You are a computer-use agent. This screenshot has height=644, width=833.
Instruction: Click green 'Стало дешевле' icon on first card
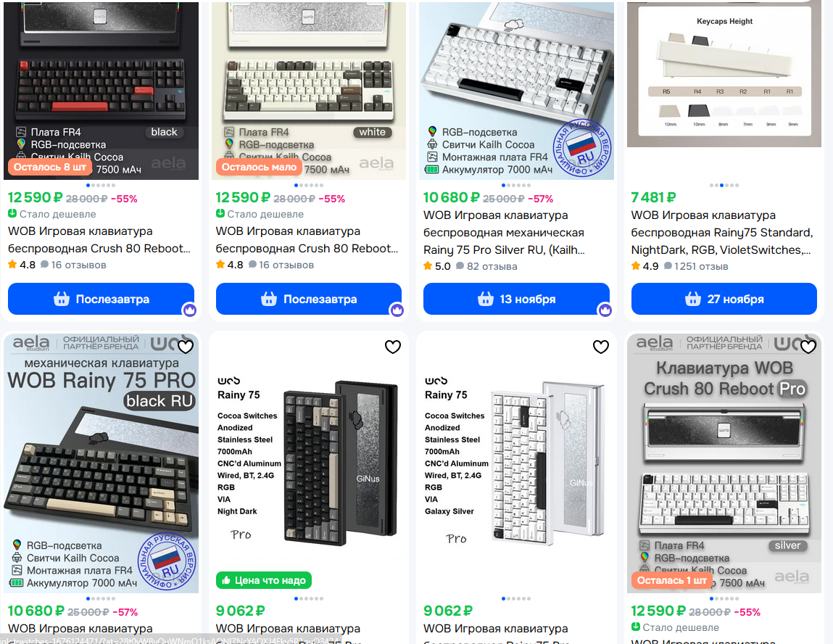(12, 214)
